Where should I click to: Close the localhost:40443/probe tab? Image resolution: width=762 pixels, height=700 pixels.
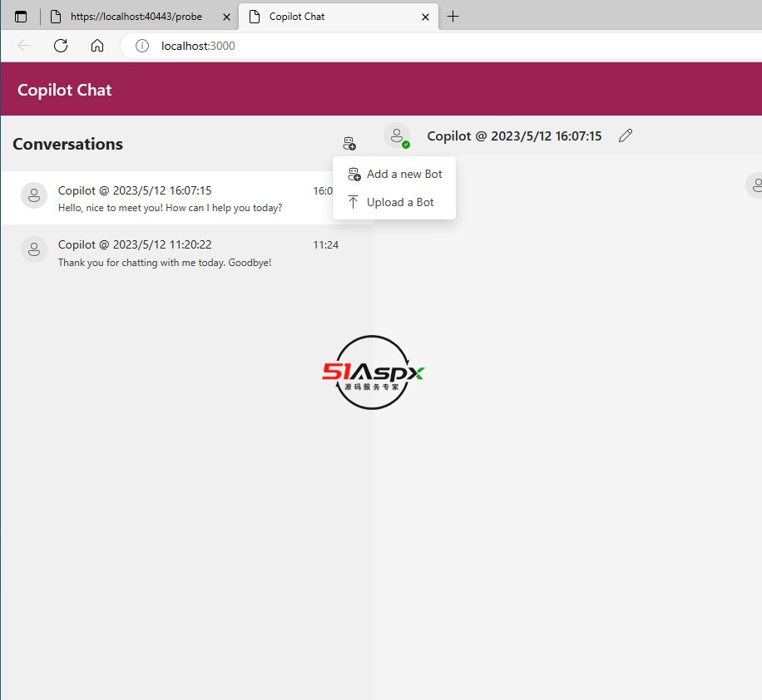tap(226, 17)
